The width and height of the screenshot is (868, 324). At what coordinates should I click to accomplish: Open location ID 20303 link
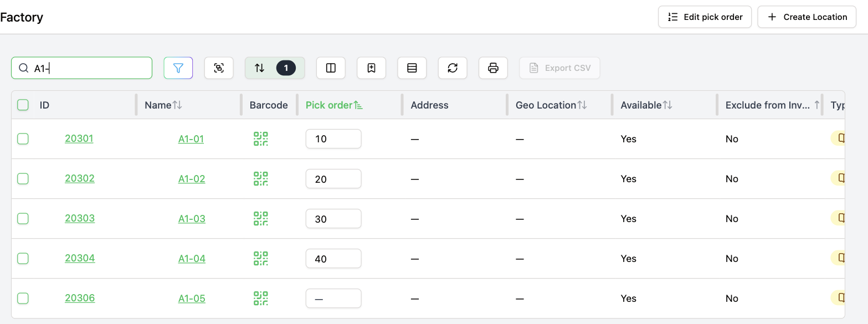(80, 218)
